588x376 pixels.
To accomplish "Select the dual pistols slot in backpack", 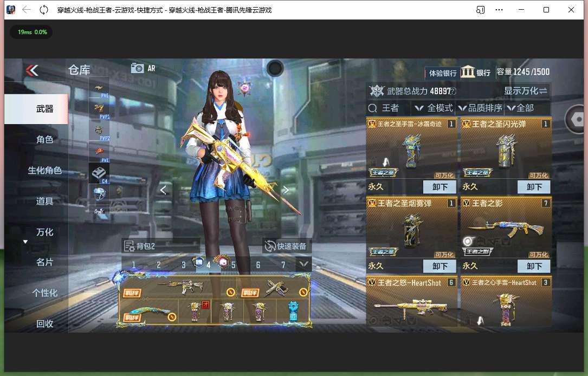I will [x=276, y=288].
